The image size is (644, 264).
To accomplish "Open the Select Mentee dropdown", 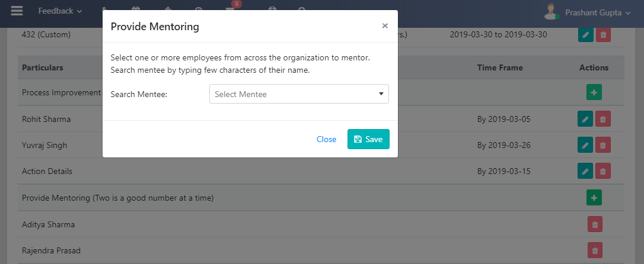I will tap(299, 94).
